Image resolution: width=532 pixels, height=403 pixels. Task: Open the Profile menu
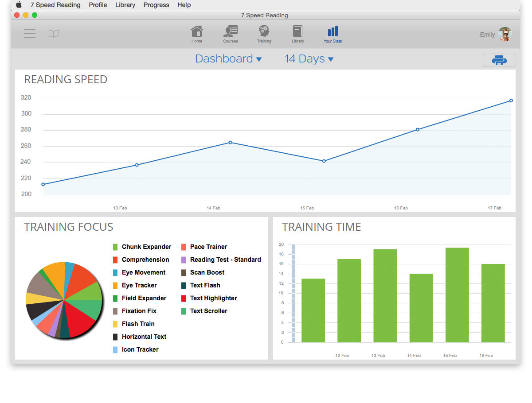[x=98, y=5]
